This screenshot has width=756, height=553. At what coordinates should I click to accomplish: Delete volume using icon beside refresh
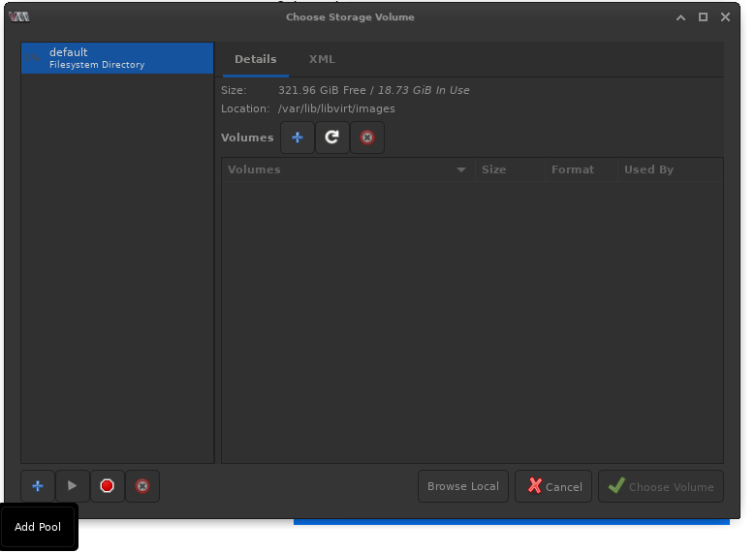click(367, 138)
